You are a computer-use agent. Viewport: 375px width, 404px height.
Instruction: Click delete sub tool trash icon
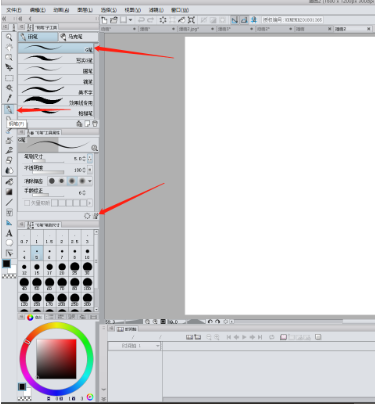95,124
